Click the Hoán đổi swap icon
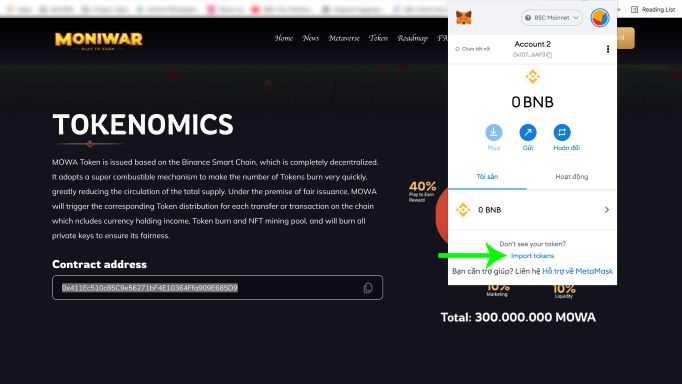This screenshot has width=682, height=384. coord(562,132)
